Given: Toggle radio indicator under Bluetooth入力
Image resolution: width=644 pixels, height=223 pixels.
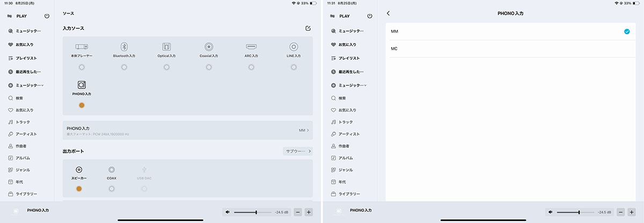Looking at the screenshot, I should point(124,67).
